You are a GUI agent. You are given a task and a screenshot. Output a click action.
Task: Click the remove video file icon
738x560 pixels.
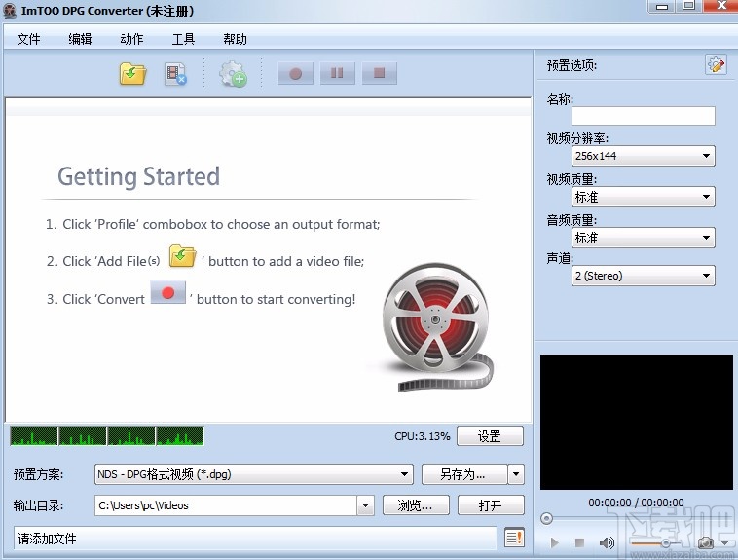pyautogui.click(x=175, y=74)
